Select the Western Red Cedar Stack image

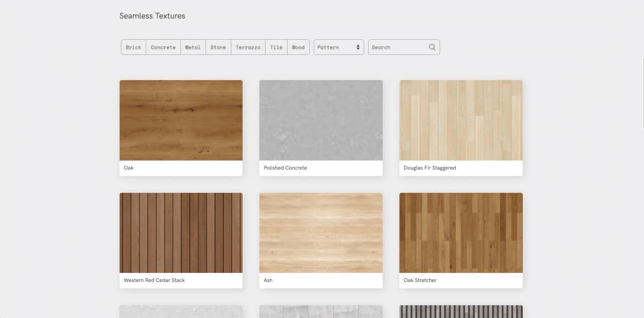pos(181,233)
